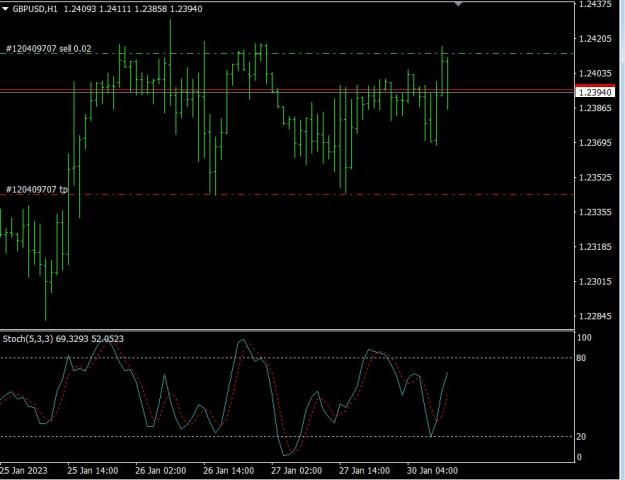
Task: Click the current price tag 1.23940
Action: pos(595,92)
